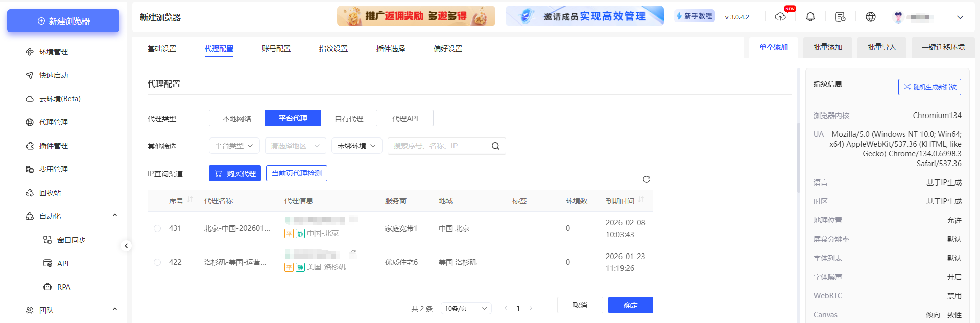
Task: Click the proxy name 洛杉矶-美国-运营...
Action: [235, 262]
